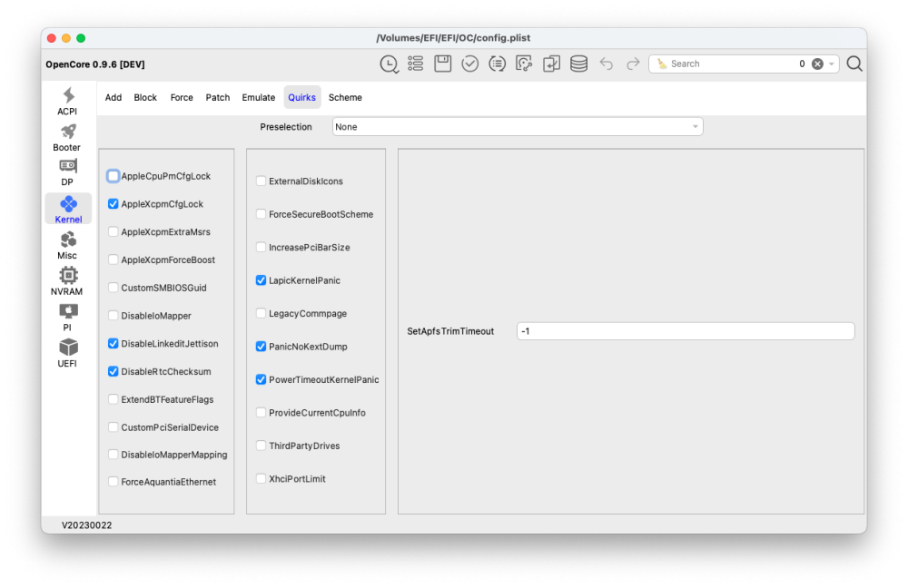The image size is (908, 588).
Task: Save the config with floppy icon
Action: click(x=442, y=64)
